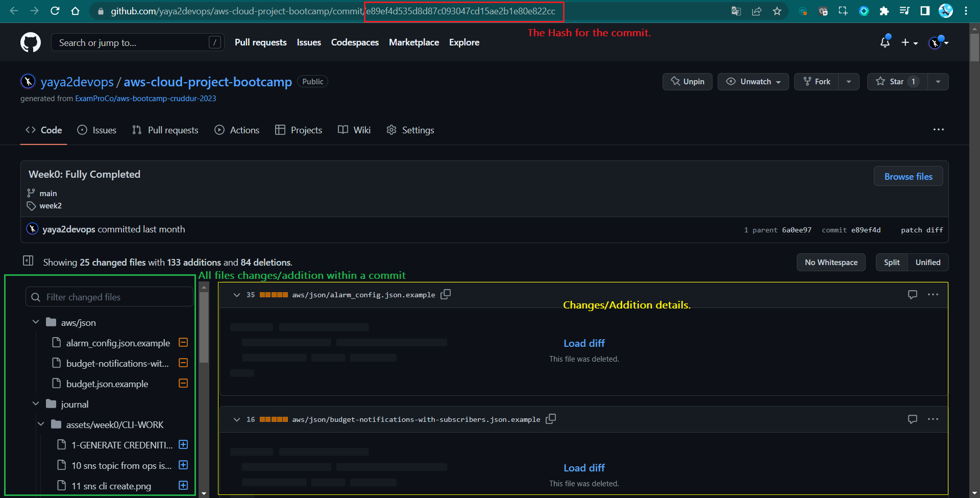Open the Wiki tab
The height and width of the screenshot is (498, 980).
[x=354, y=130]
